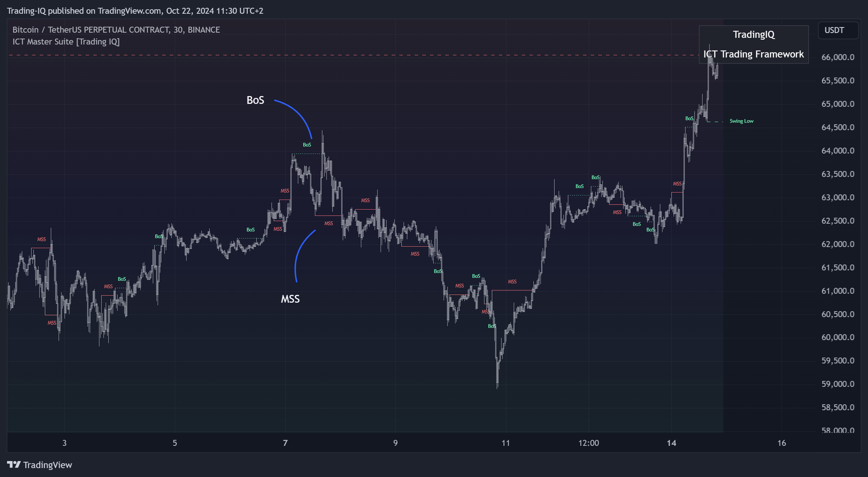Click the 65,500.0 price axis label
The height and width of the screenshot is (477, 868).
click(838, 80)
